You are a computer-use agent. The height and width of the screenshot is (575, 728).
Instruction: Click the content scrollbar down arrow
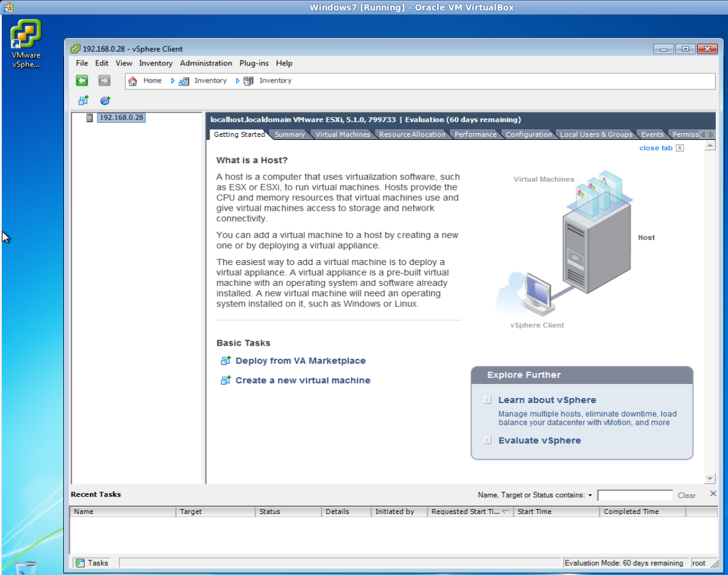click(x=710, y=478)
